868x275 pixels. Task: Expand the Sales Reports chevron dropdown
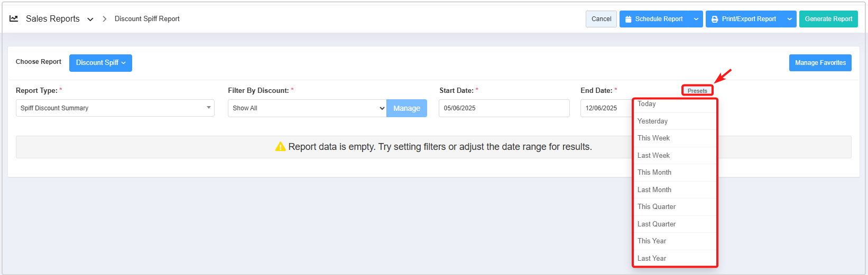[90, 19]
